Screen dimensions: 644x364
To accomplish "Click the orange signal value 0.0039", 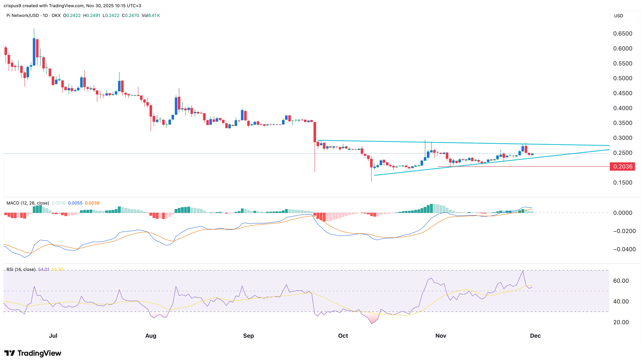I will 92,203.
